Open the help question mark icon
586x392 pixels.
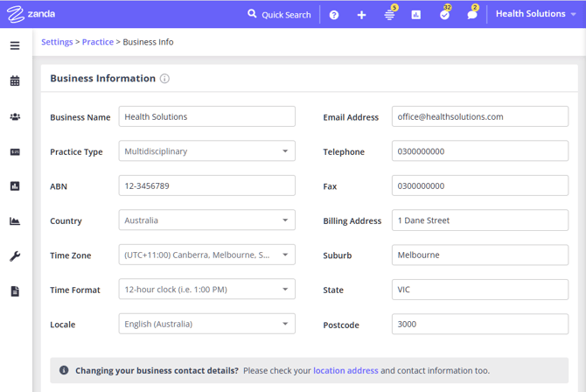(334, 15)
